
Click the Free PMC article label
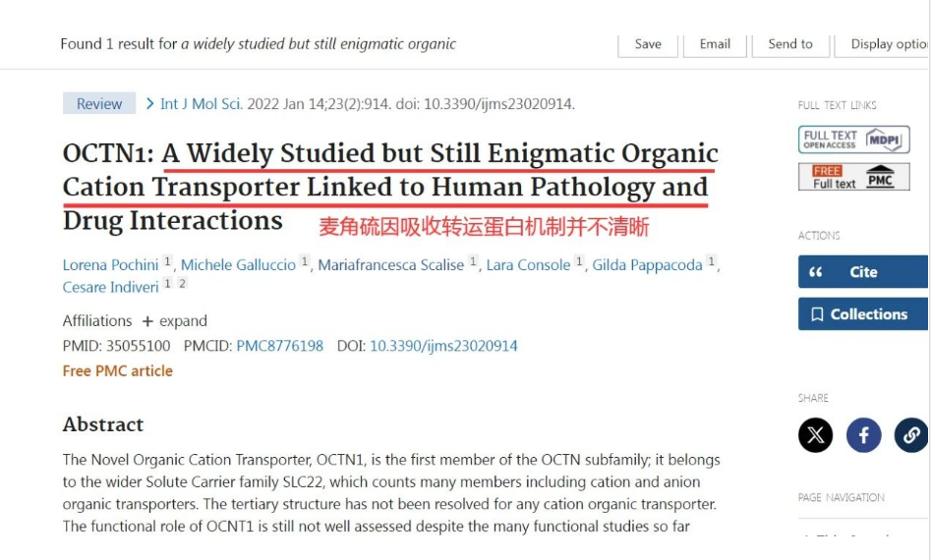(x=117, y=371)
